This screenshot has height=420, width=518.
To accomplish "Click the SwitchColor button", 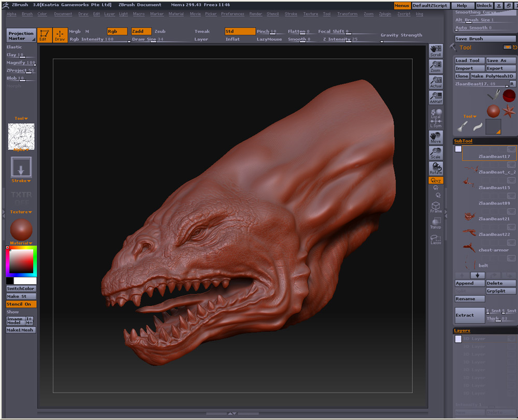I will [x=21, y=288].
